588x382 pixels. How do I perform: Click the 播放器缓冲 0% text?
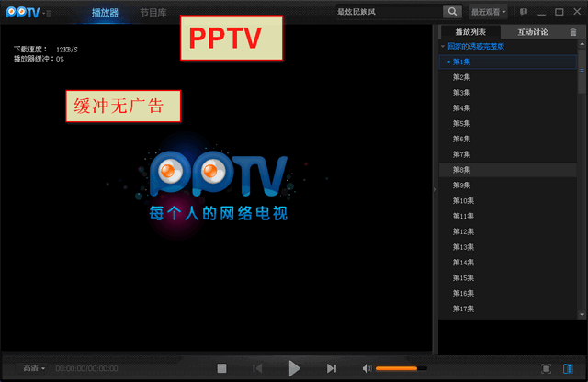(39, 59)
